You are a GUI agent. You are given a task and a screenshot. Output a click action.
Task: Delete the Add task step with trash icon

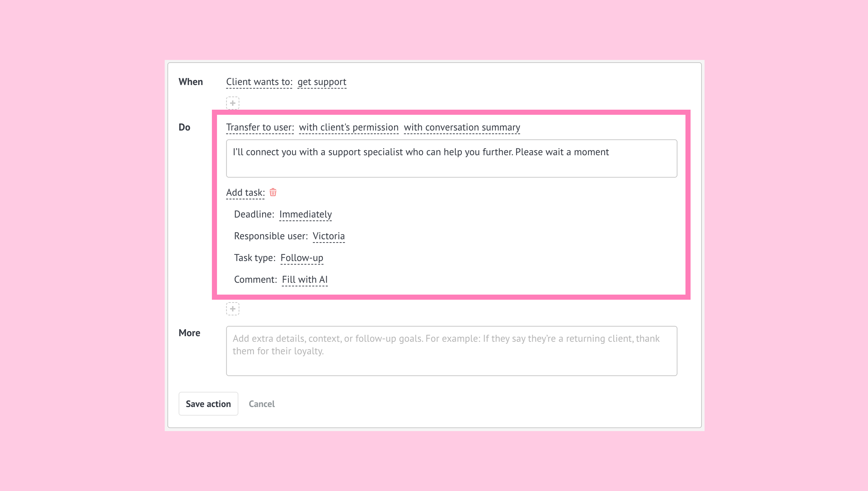(273, 192)
